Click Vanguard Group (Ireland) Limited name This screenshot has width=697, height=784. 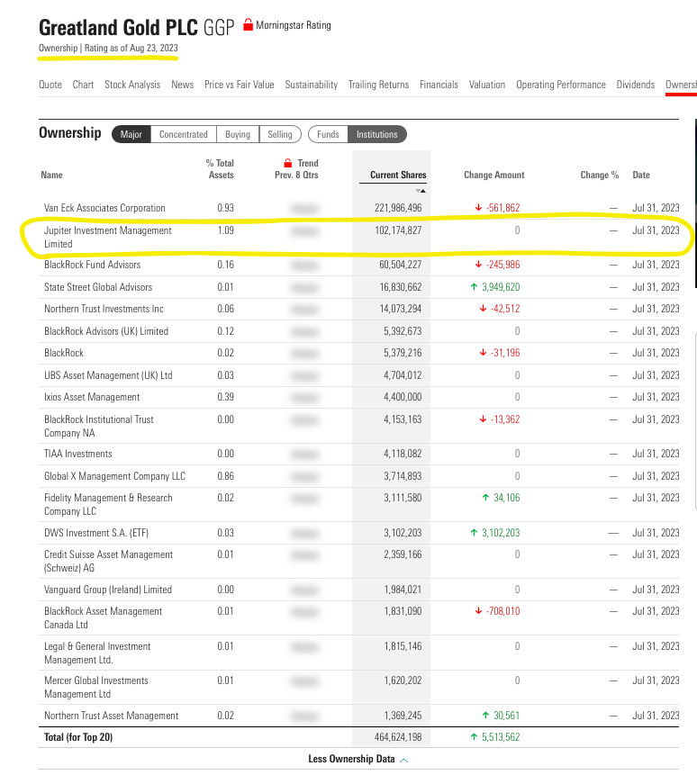108,590
